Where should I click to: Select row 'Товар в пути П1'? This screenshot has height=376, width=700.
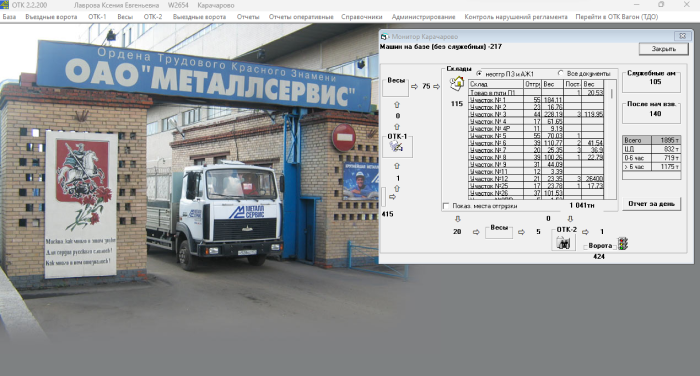[x=536, y=93]
